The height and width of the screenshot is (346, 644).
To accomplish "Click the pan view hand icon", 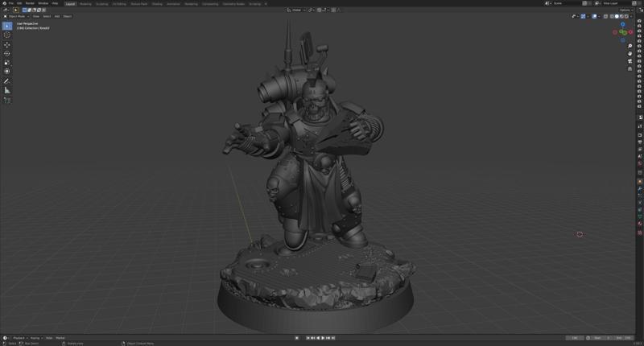I will tap(630, 53).
